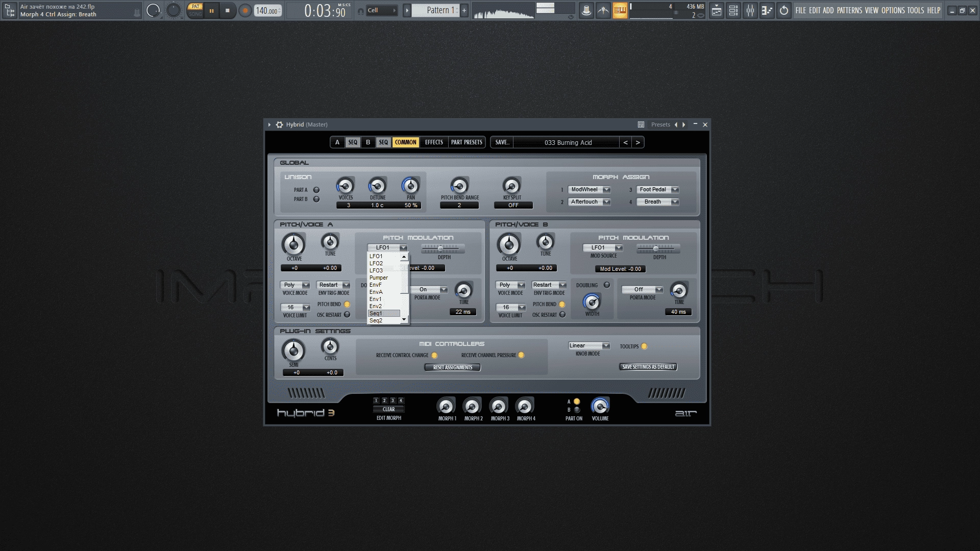Screen dimensions: 980x551
Task: Open the channel rack icon
Action: pos(733,10)
